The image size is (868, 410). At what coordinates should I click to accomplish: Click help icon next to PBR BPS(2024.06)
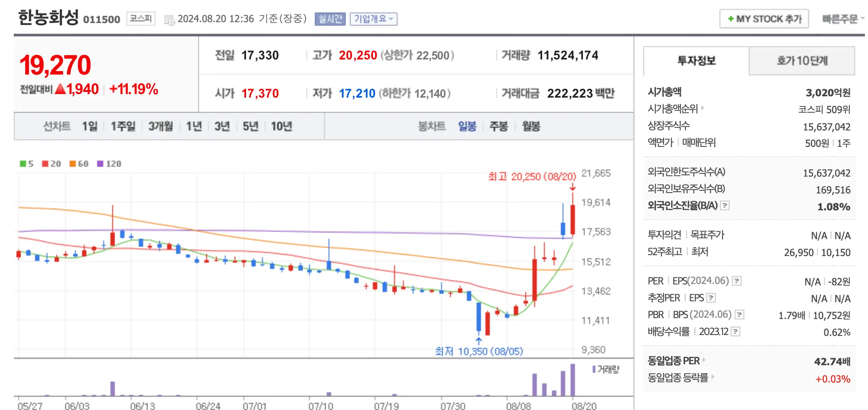pos(739,315)
